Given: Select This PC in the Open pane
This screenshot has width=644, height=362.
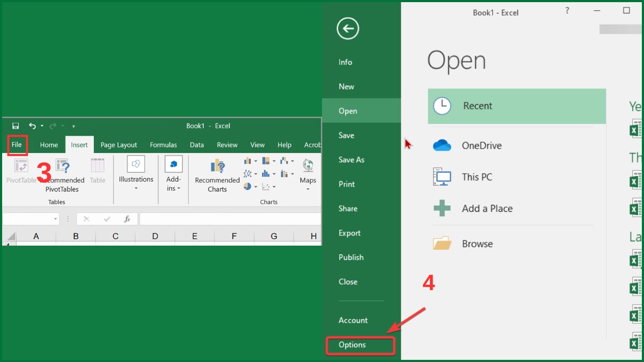Looking at the screenshot, I should click(x=477, y=177).
